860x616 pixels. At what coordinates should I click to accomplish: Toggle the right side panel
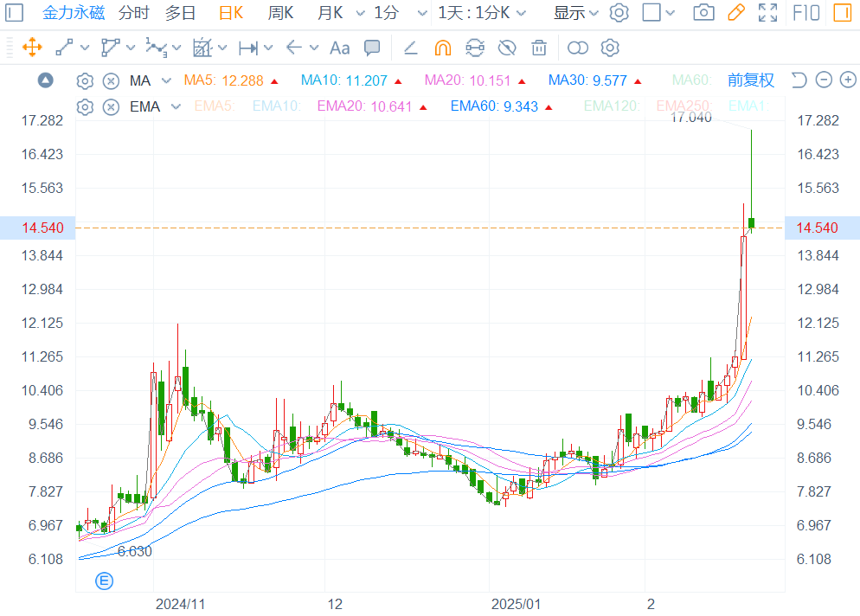pyautogui.click(x=841, y=13)
